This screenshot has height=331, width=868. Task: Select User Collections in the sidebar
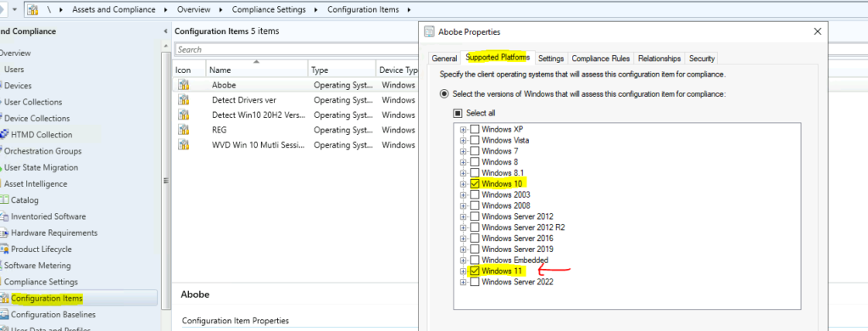coord(33,102)
